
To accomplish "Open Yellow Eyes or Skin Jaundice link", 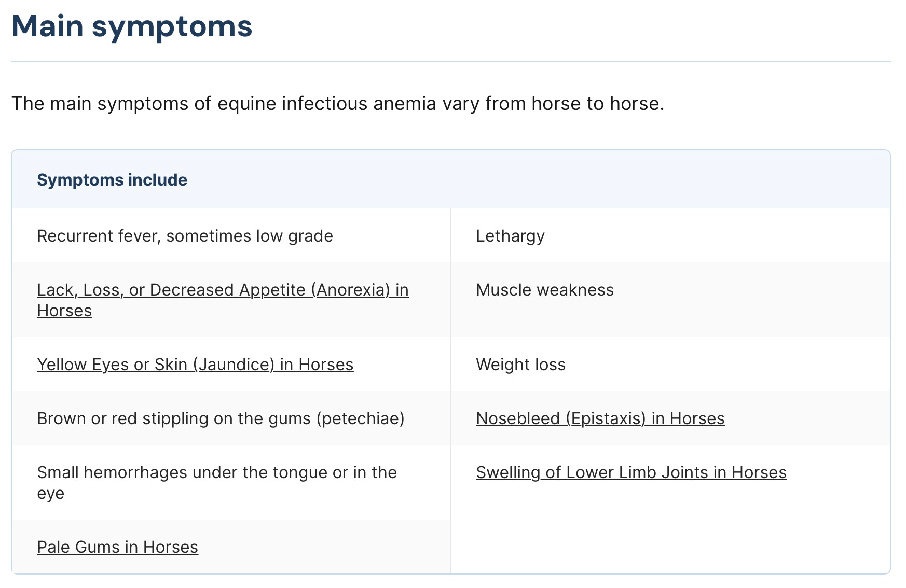I will click(x=195, y=365).
